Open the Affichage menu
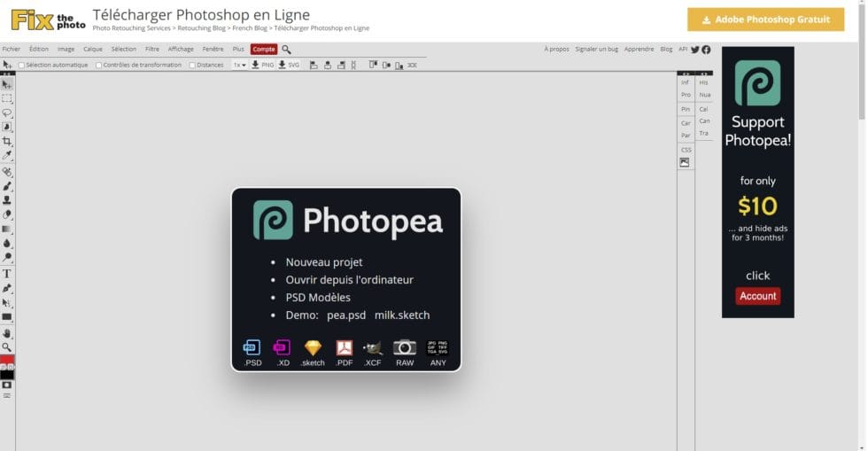 coord(181,50)
